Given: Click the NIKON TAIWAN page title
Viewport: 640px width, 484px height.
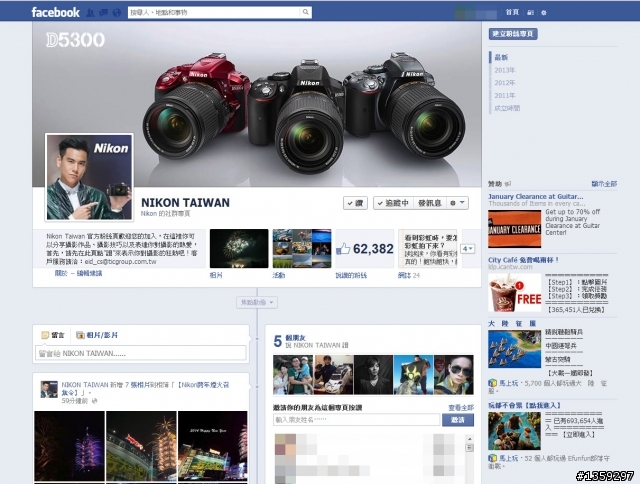Looking at the screenshot, I should click(x=185, y=202).
